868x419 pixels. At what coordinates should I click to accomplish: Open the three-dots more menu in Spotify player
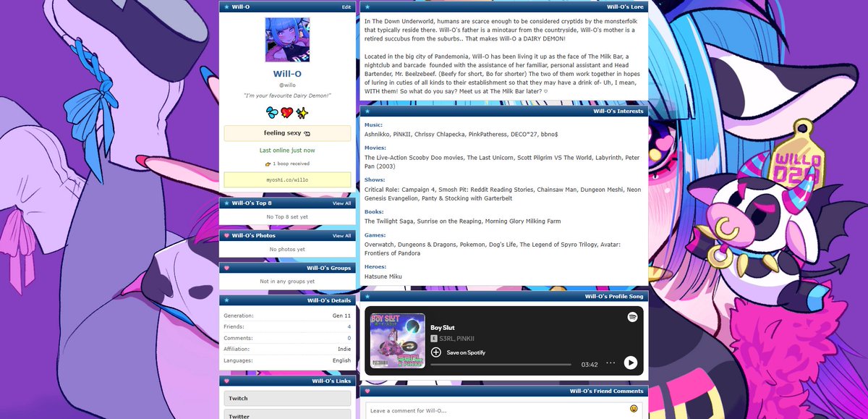610,363
